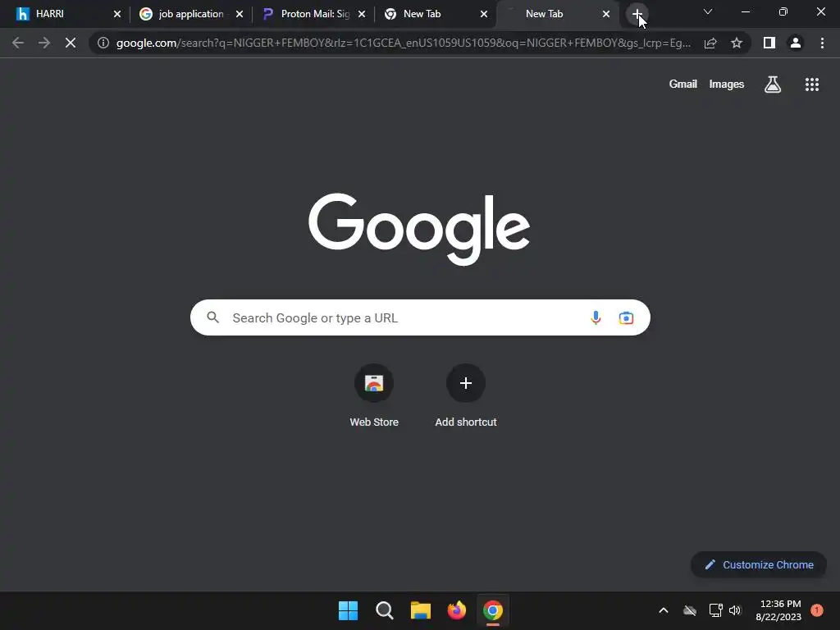The height and width of the screenshot is (630, 840).
Task: Open the volume control tray icon
Action: click(x=735, y=610)
